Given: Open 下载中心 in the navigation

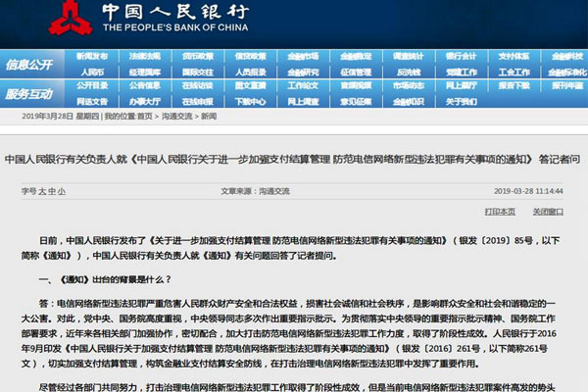Looking at the screenshot, I should coord(251,101).
